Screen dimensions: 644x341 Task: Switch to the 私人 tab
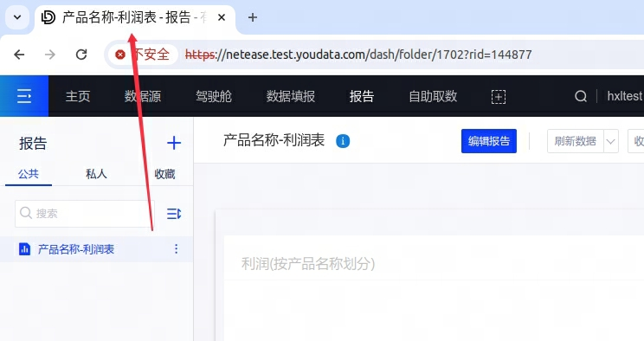96,174
